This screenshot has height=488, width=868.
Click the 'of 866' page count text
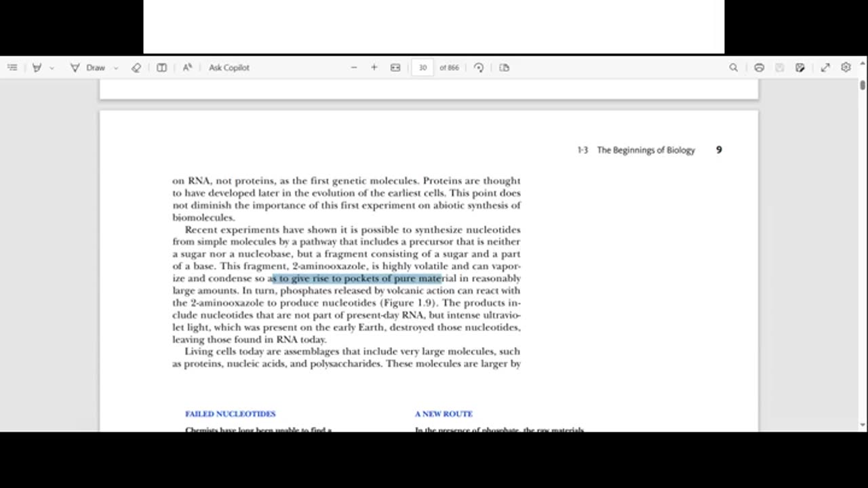[x=449, y=68]
